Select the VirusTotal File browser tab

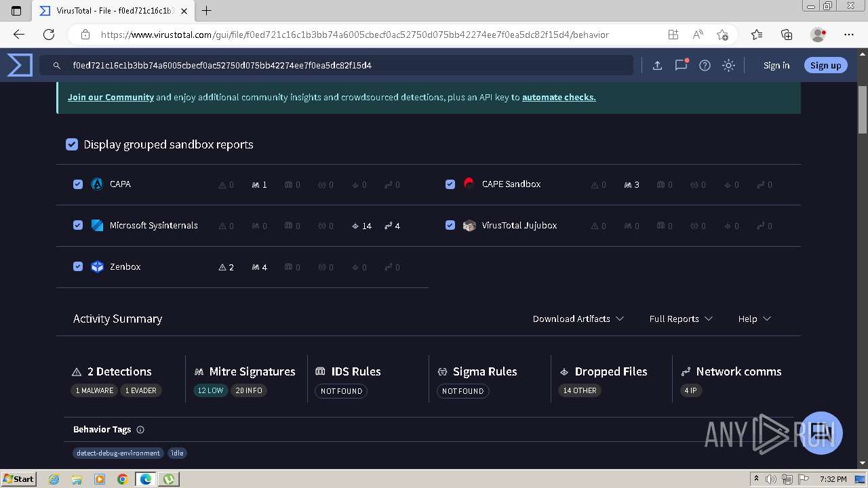pyautogui.click(x=113, y=11)
